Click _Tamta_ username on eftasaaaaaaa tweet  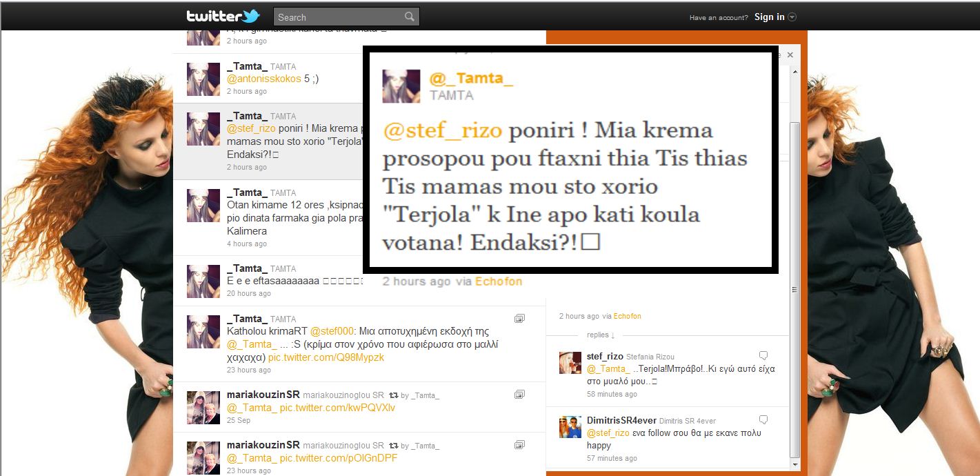tap(247, 268)
